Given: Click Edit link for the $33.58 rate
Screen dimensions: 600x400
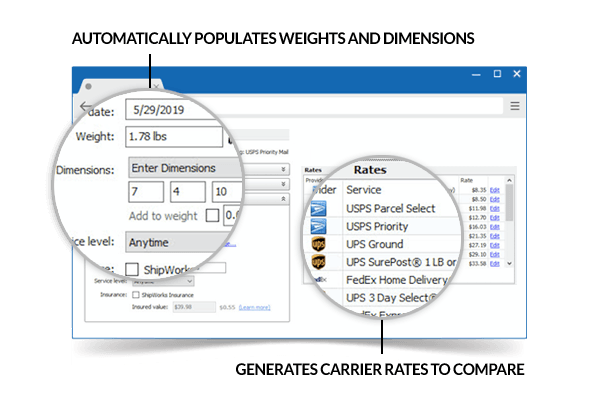Looking at the screenshot, I should click(495, 264).
